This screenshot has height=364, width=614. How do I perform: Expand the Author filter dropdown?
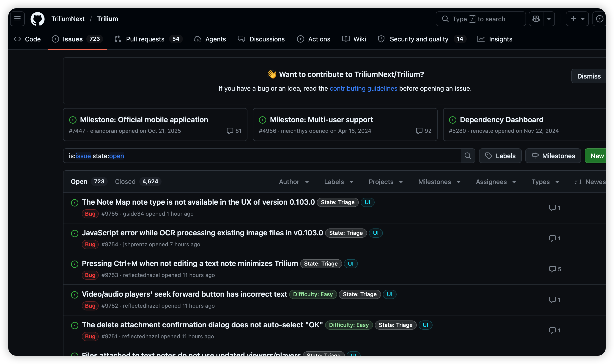pyautogui.click(x=294, y=182)
